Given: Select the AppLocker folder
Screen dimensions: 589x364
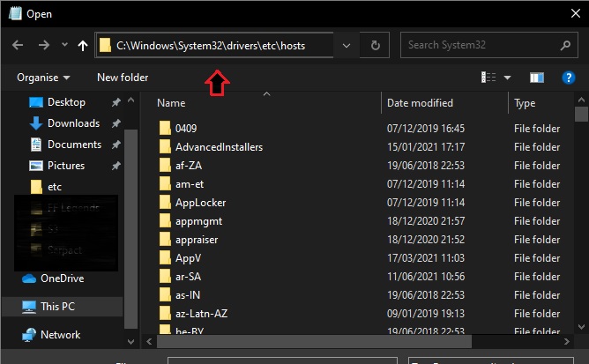Looking at the screenshot, I should (x=200, y=203).
